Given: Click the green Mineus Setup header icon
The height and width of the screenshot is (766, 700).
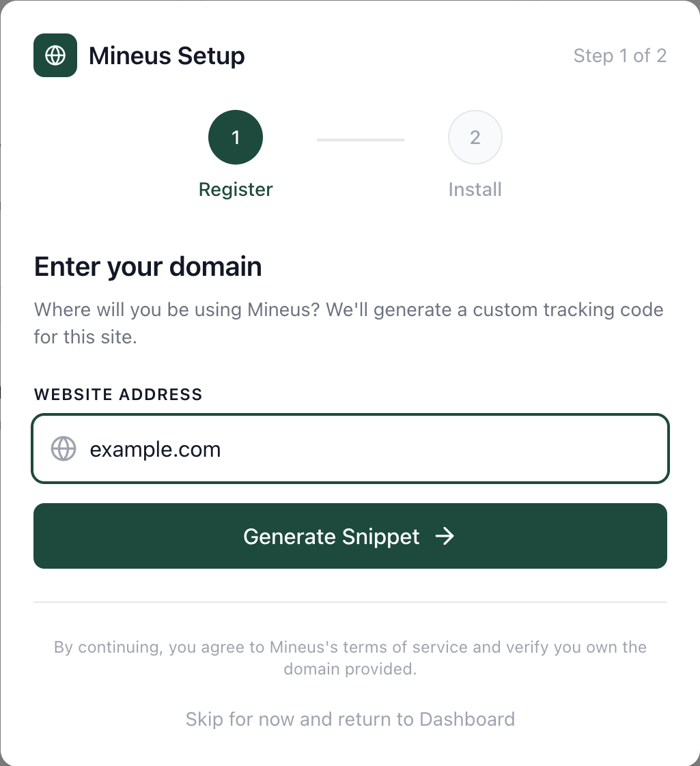Looking at the screenshot, I should (55, 55).
